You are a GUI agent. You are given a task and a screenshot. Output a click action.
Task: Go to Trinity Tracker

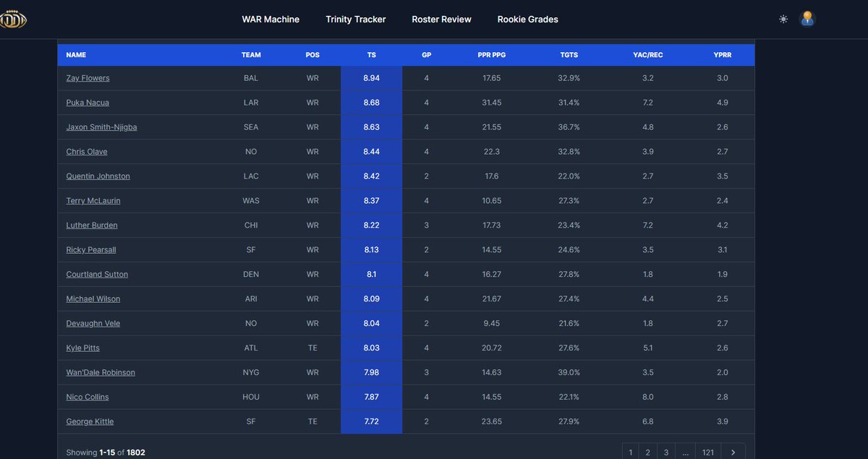(356, 20)
